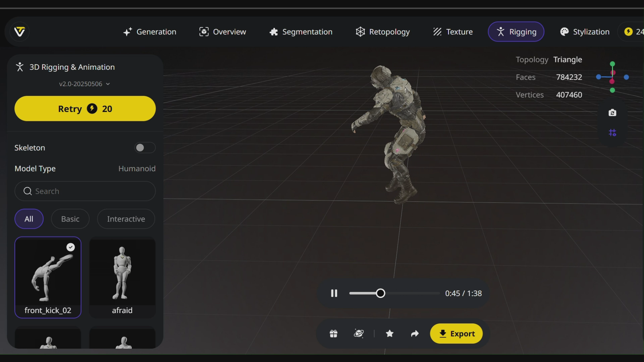This screenshot has height=362, width=644.
Task: Open the Generation tab
Action: click(x=150, y=32)
